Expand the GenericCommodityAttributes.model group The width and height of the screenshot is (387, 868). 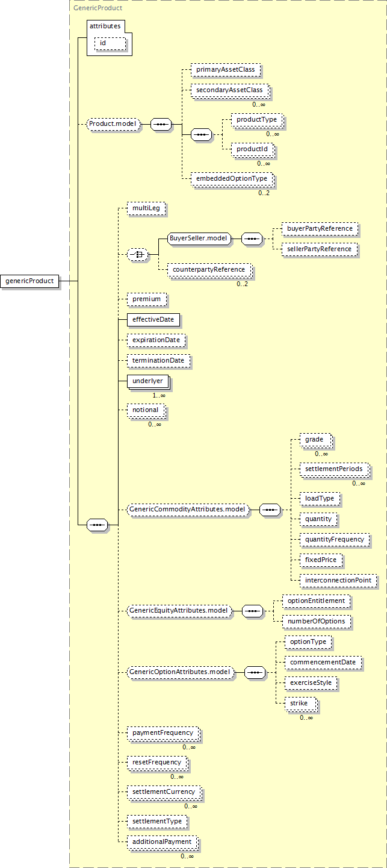[x=188, y=510]
